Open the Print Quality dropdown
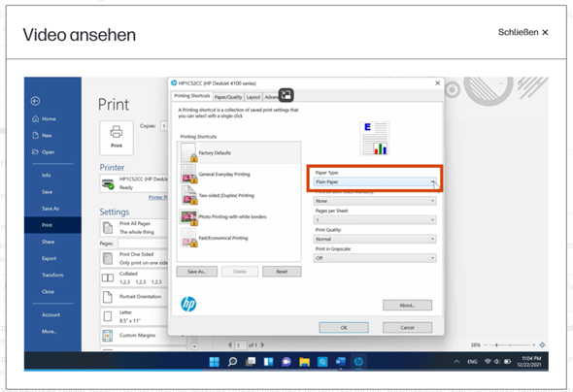This screenshot has width=573, height=392. click(x=375, y=239)
